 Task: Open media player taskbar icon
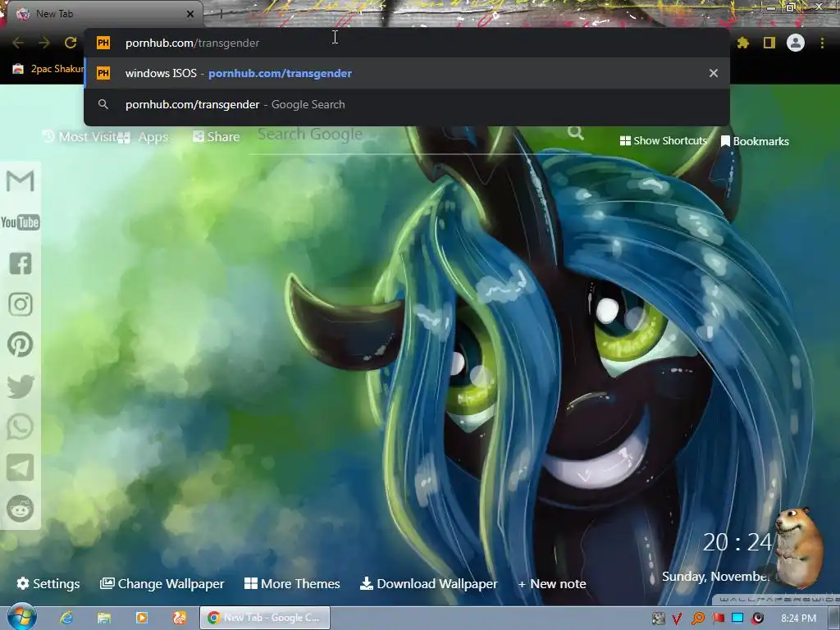tap(142, 618)
